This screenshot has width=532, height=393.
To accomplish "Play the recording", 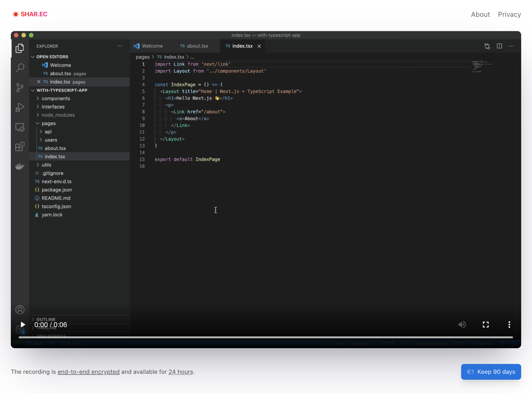I will pyautogui.click(x=23, y=325).
